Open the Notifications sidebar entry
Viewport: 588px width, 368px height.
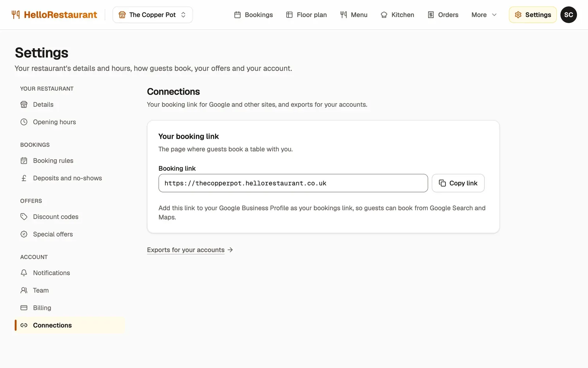point(70,273)
